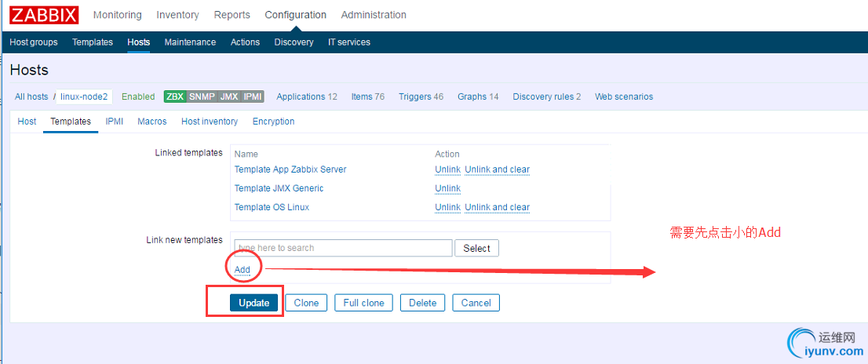Click the Linked templates label
Image resolution: width=868 pixels, height=364 pixels.
(x=189, y=153)
